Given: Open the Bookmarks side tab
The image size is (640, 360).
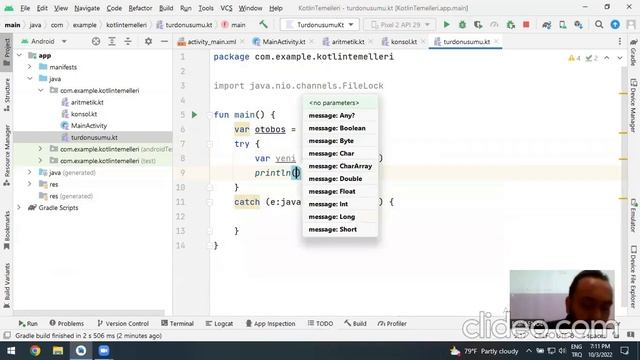Looking at the screenshot, I should point(7,230).
